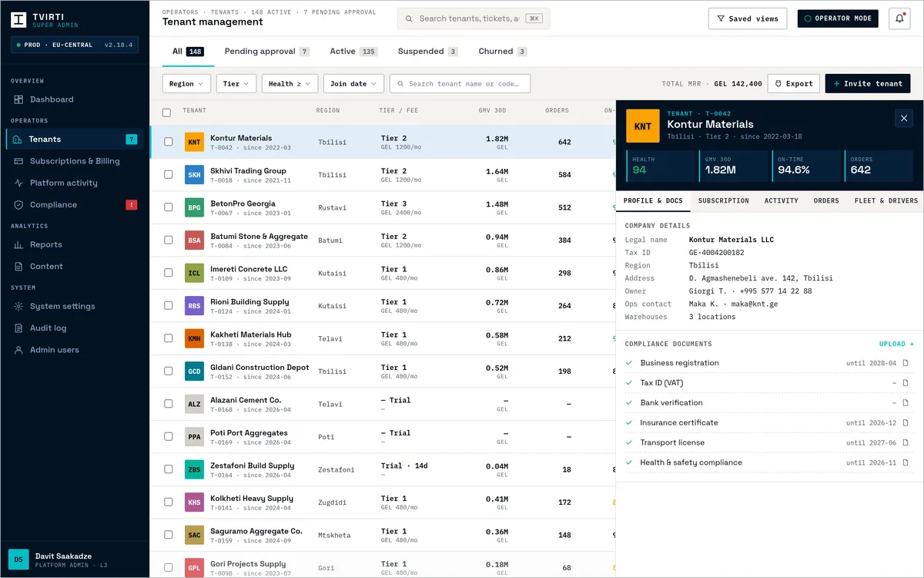Screen dimensions: 924x578
Task: Open the Subscription tab in detail panel
Action: [x=723, y=200]
